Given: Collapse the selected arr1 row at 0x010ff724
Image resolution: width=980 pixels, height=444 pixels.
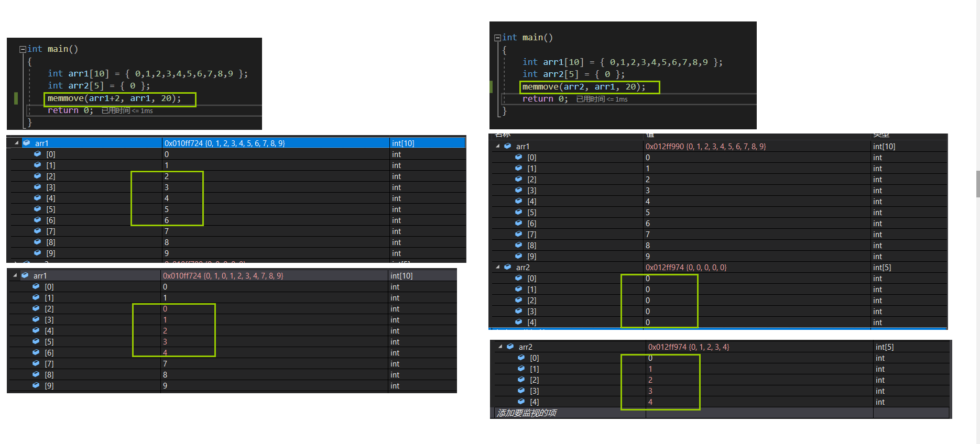Looking at the screenshot, I should click(16, 143).
